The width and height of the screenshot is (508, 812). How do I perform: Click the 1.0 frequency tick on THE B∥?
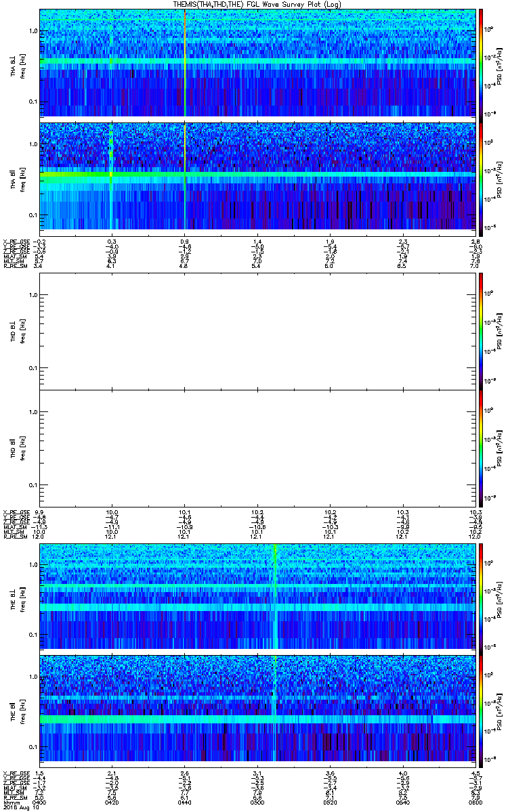pyautogui.click(x=34, y=677)
